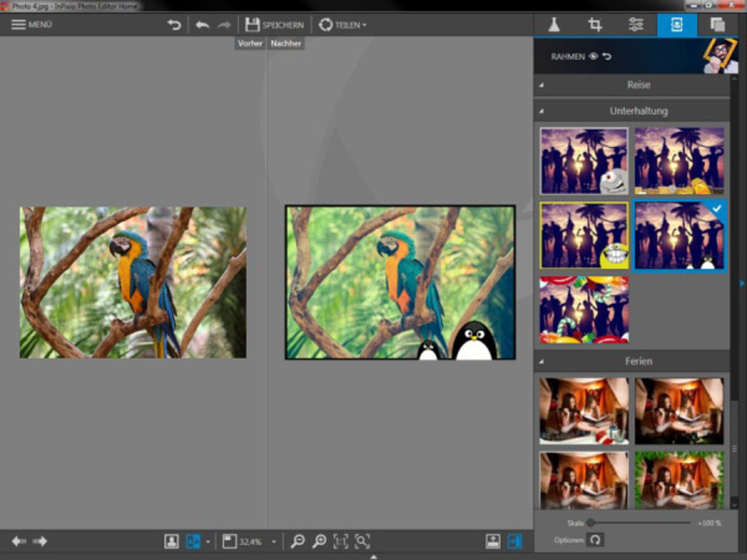Viewport: 747px width, 560px height.
Task: Click the active Rahmen frames panel icon
Action: 676,24
